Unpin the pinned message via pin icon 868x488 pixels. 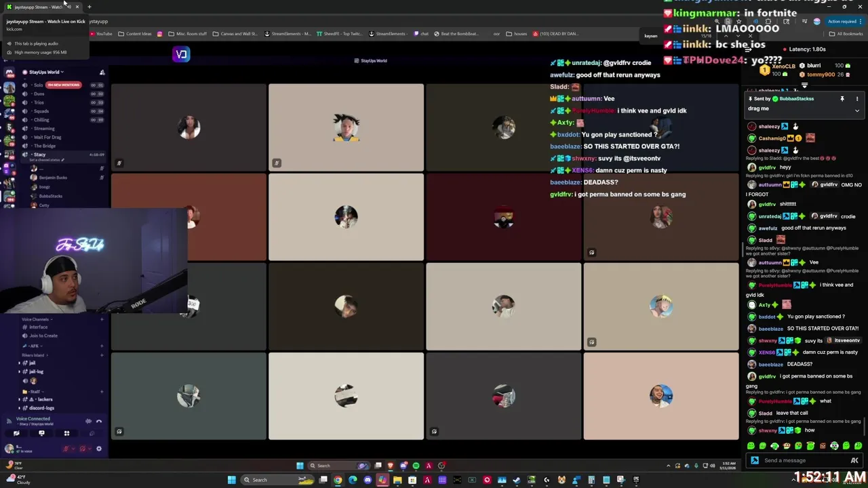tap(842, 99)
